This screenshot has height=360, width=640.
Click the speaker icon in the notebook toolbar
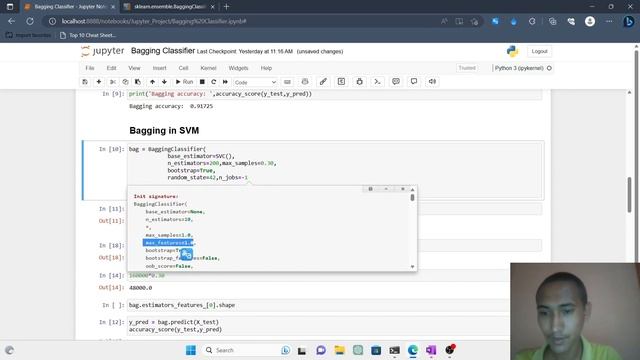coord(432,82)
